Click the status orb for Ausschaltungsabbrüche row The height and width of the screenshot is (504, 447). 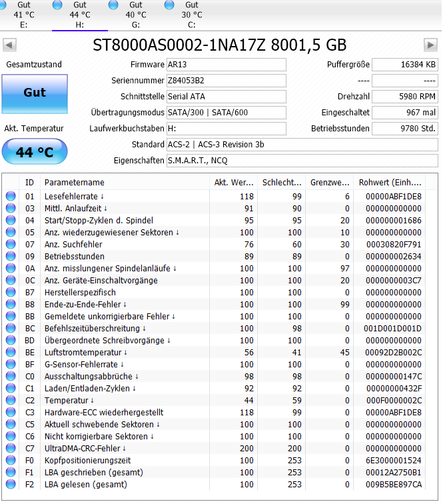click(11, 376)
